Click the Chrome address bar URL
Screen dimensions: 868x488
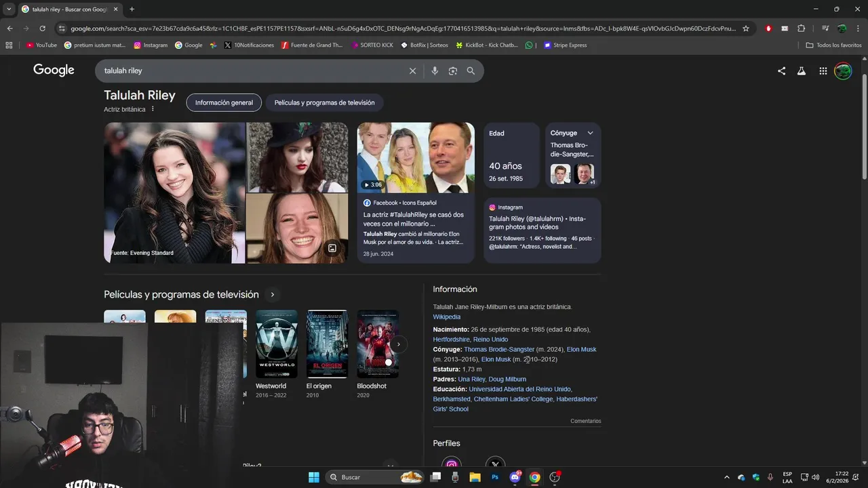pos(403,28)
